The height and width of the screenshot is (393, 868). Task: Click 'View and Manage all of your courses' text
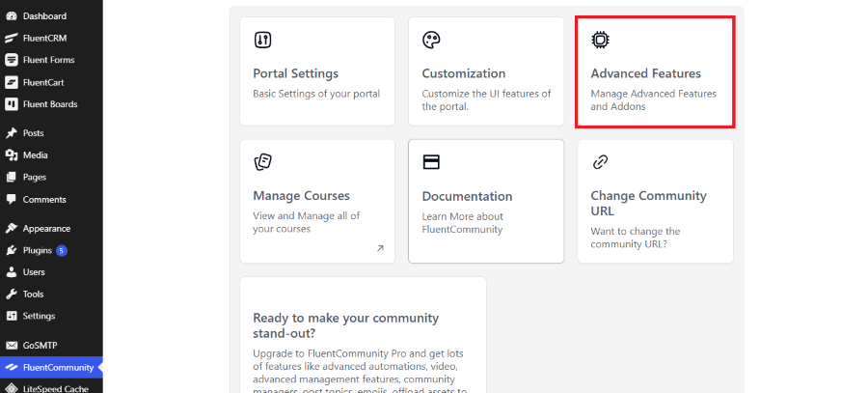click(306, 222)
